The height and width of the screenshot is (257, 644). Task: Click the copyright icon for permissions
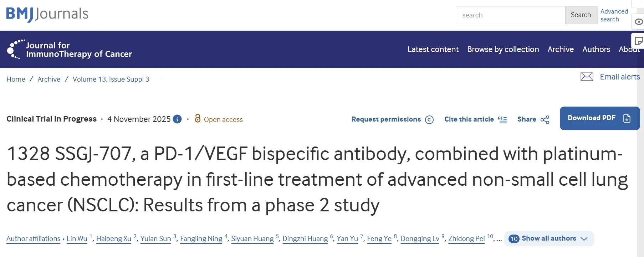pos(429,120)
